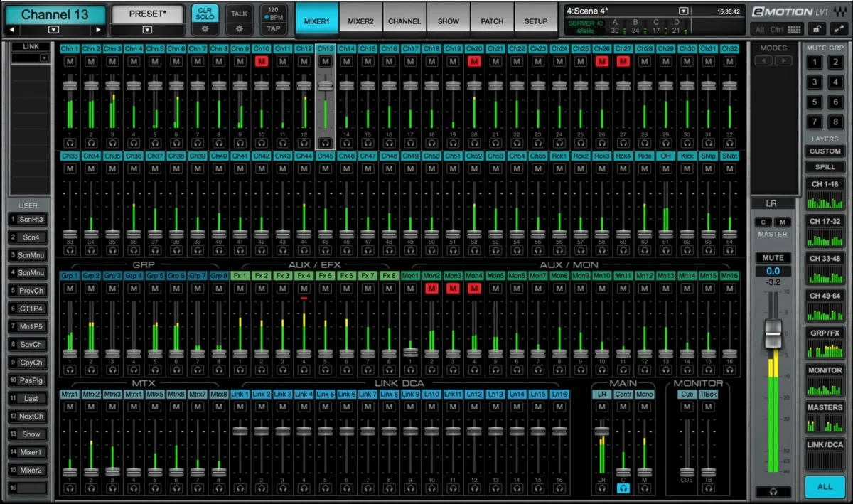Click the CUSTOM layer button
The image size is (853, 504).
pos(825,151)
